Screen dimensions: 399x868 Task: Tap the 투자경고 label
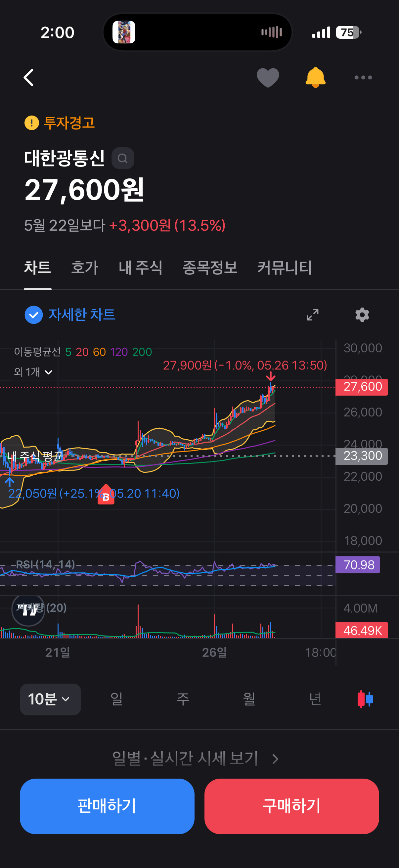click(69, 122)
